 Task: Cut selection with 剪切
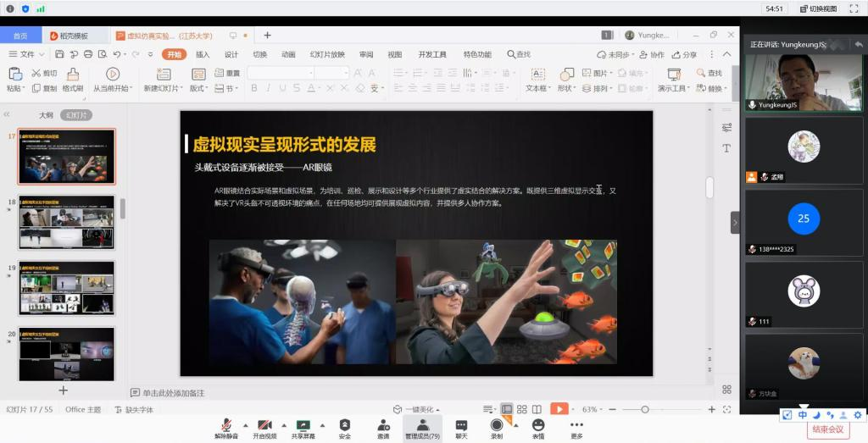(44, 73)
